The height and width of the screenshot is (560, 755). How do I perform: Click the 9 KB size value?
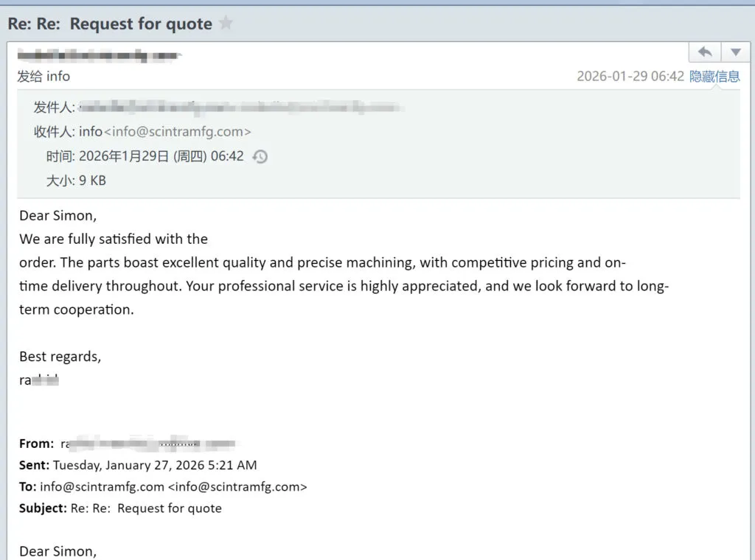92,181
